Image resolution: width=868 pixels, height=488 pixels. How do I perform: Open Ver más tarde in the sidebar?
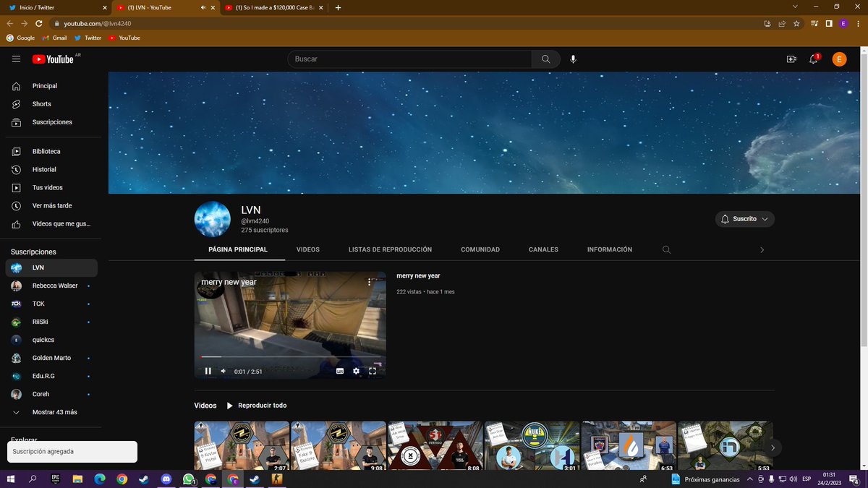(51, 206)
